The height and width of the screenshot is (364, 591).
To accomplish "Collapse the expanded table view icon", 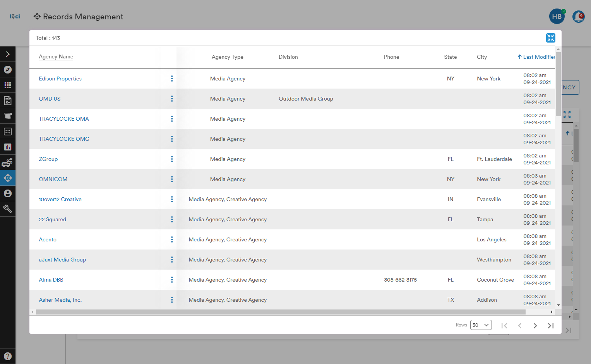I will pos(550,38).
